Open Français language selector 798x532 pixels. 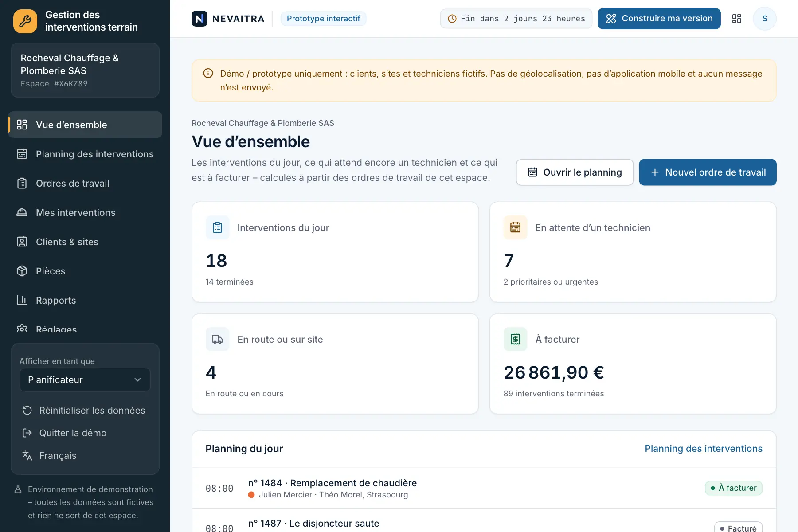[85, 455]
